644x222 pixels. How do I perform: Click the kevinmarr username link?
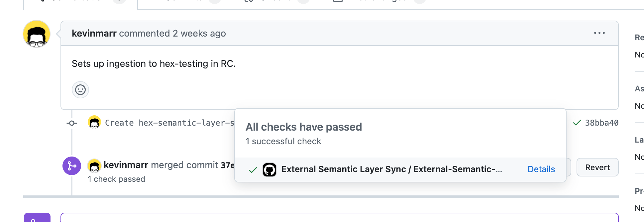coord(94,33)
